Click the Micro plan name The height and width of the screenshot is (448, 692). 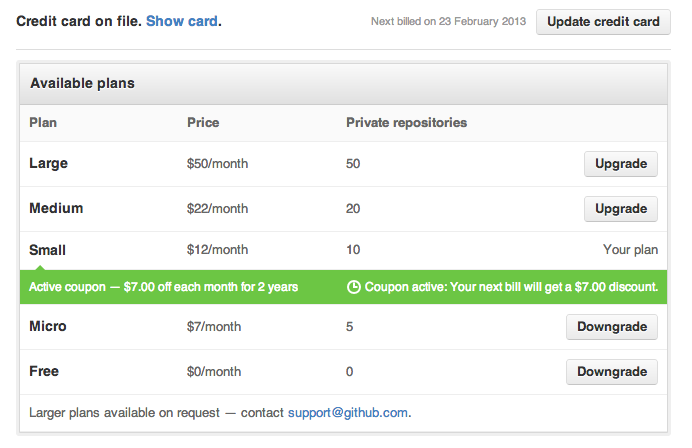coord(47,326)
